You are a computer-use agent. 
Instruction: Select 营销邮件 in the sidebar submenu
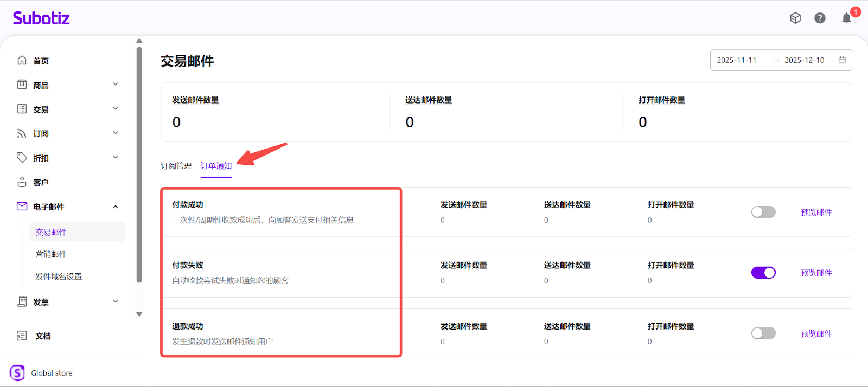click(51, 254)
